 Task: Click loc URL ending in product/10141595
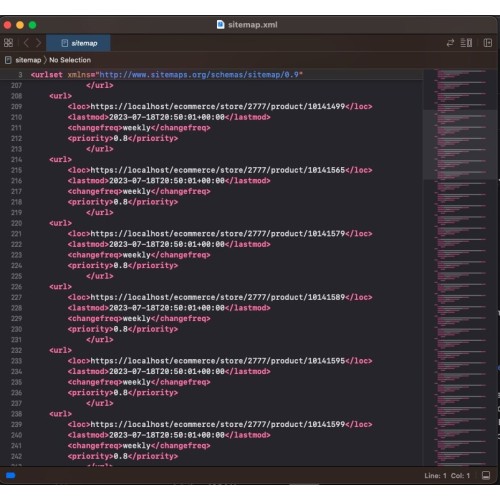click(x=218, y=361)
